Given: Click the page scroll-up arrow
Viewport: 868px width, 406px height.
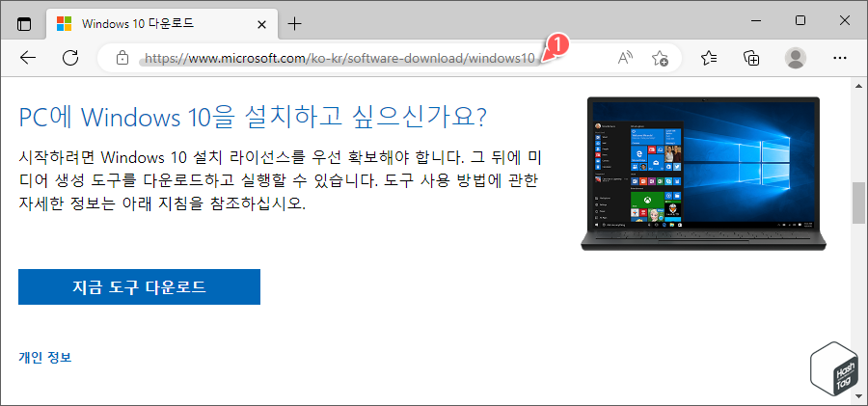Looking at the screenshot, I should (x=858, y=86).
